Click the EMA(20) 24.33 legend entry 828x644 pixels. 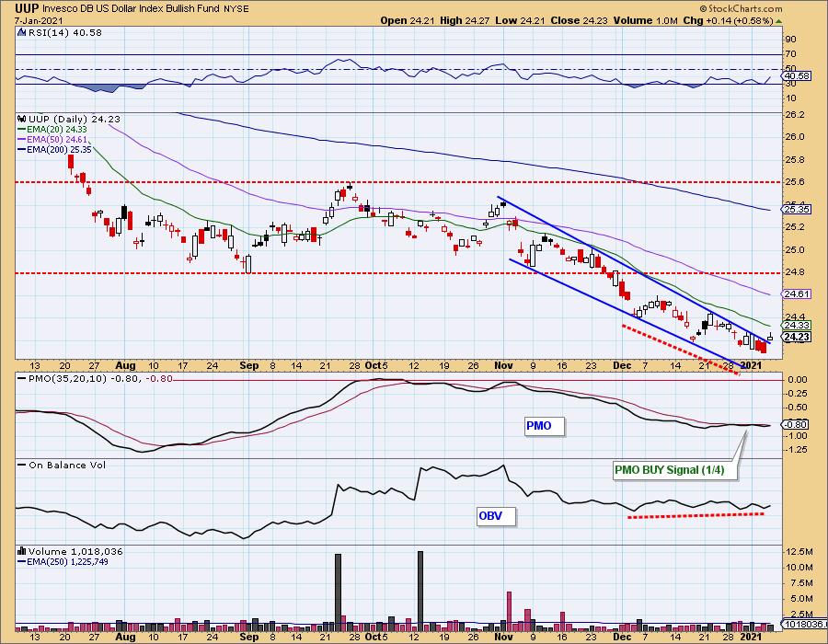52,130
